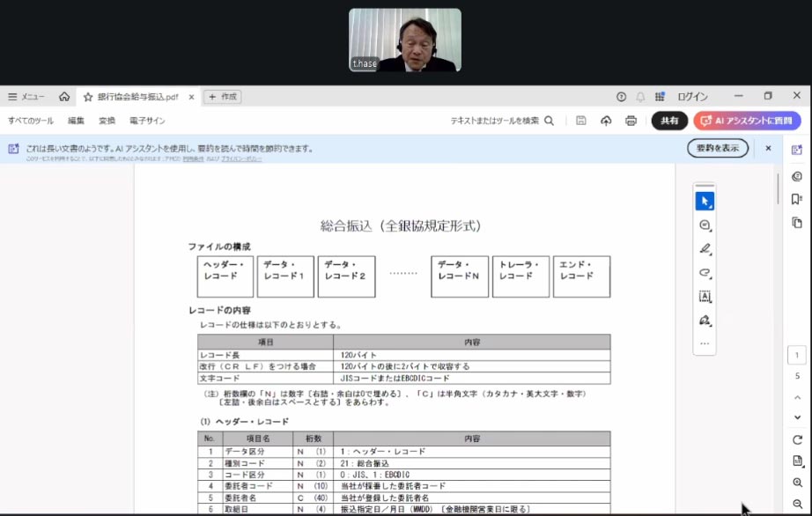Open a new tab with 作成
Image resolution: width=812 pixels, height=516 pixels.
pyautogui.click(x=222, y=97)
